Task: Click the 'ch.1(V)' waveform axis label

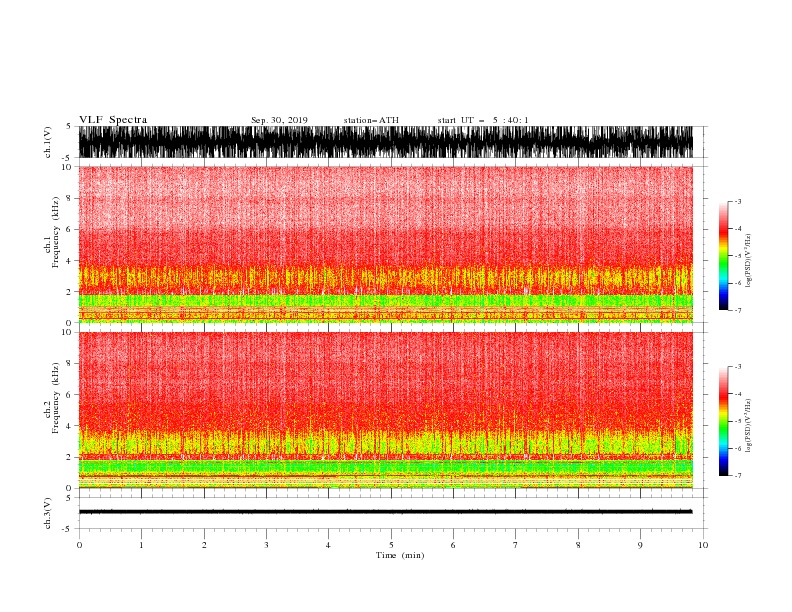Action: pyautogui.click(x=48, y=142)
